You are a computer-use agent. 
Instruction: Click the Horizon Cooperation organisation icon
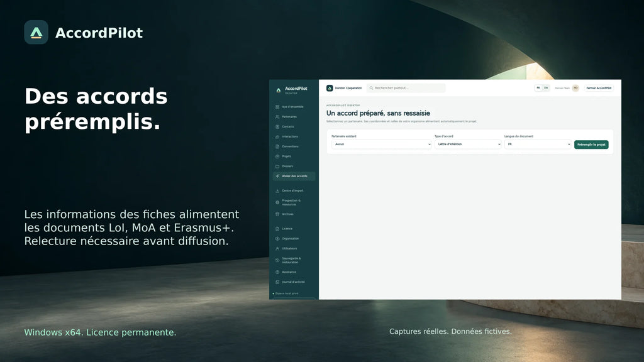tap(330, 88)
